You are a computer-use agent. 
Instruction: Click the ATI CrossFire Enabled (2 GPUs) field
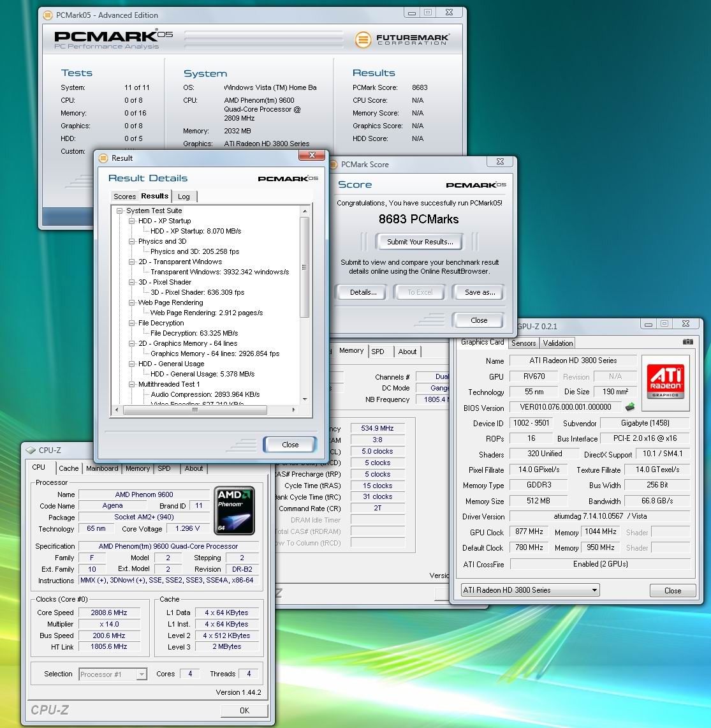click(600, 564)
